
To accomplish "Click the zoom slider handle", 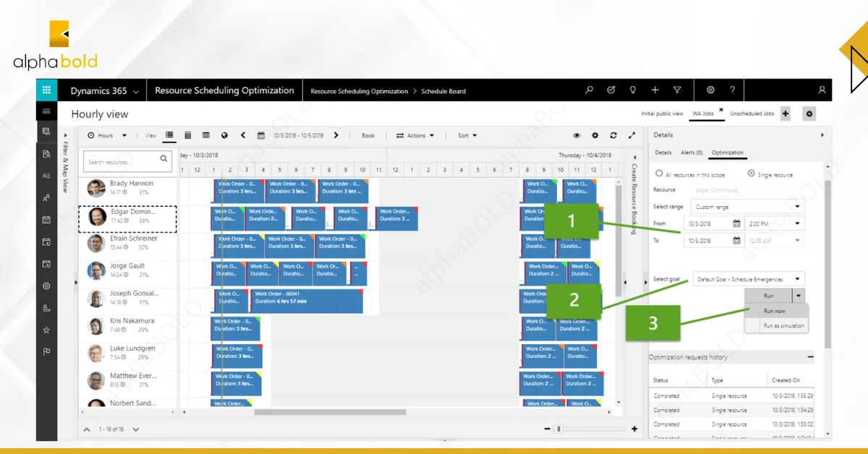I will pyautogui.click(x=558, y=429).
